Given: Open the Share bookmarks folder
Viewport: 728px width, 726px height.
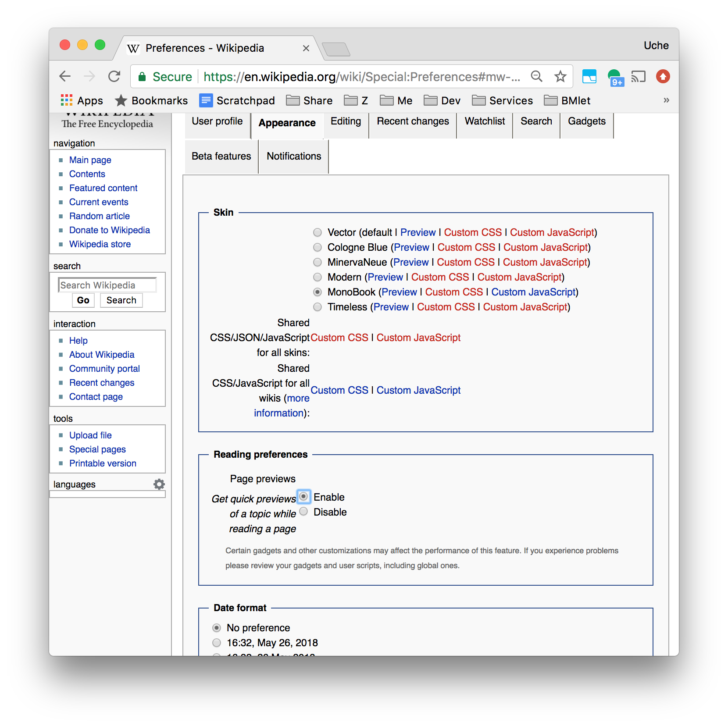Looking at the screenshot, I should 309,100.
